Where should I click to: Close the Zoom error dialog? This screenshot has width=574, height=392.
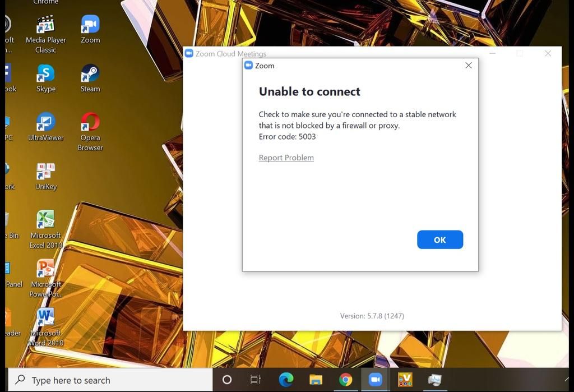(468, 65)
